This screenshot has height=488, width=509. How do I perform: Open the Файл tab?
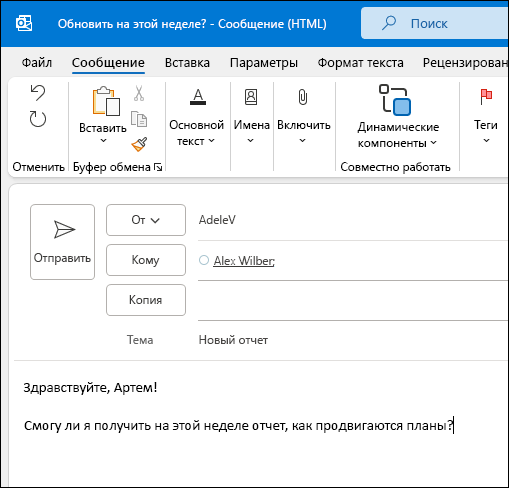(37, 63)
